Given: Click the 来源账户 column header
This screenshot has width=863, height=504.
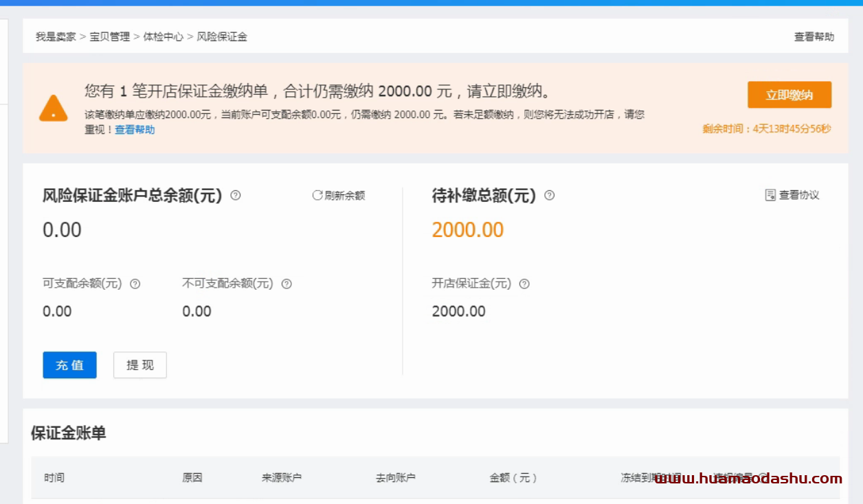Looking at the screenshot, I should pos(282,478).
